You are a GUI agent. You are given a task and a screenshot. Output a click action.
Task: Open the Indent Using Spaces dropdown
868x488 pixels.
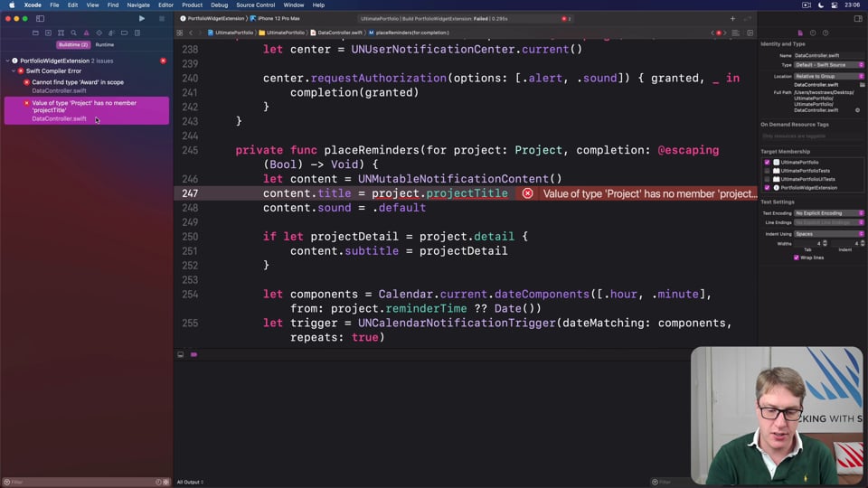[829, 233]
